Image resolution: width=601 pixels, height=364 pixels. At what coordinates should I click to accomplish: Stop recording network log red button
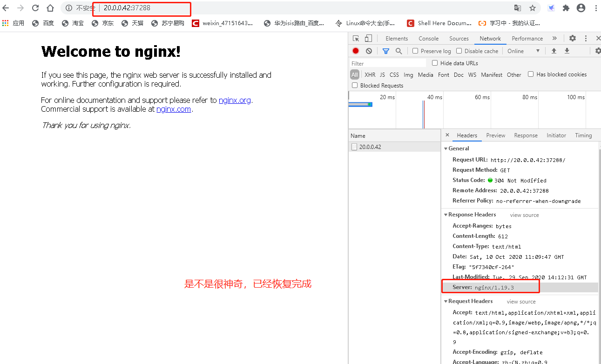356,51
